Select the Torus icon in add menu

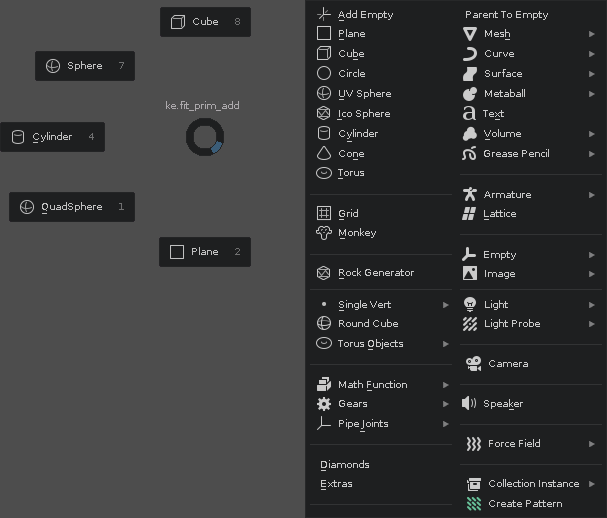click(323, 173)
